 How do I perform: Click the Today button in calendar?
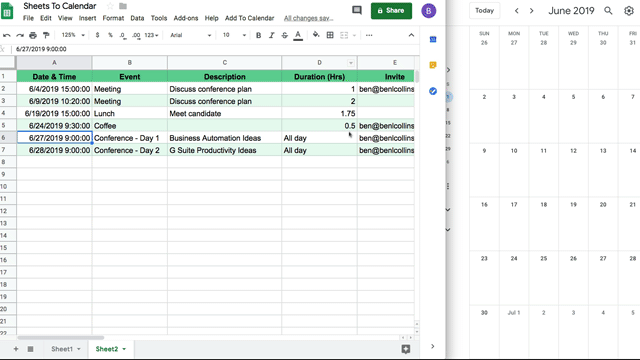[484, 11]
